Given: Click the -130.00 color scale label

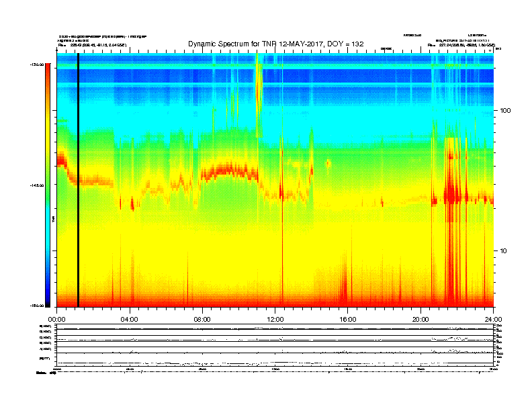Looking at the screenshot, I should 37,64.
